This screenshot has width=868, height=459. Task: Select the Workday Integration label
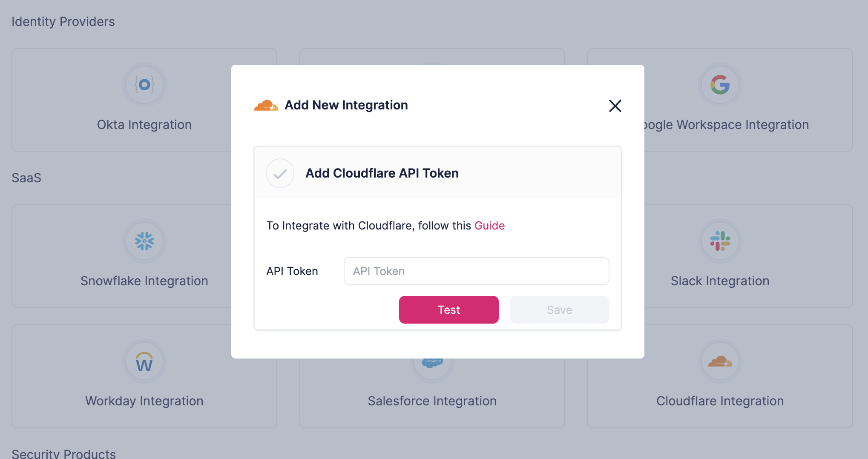pyautogui.click(x=144, y=401)
